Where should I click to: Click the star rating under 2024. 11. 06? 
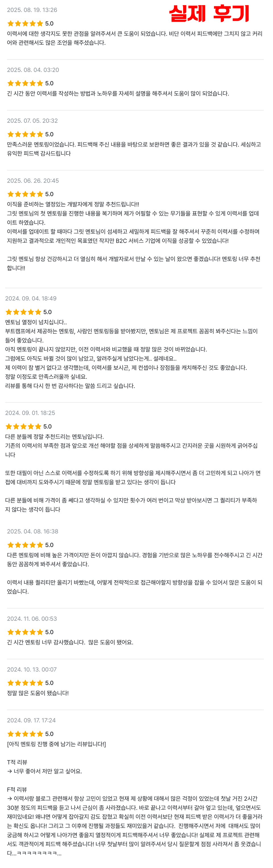25,632
